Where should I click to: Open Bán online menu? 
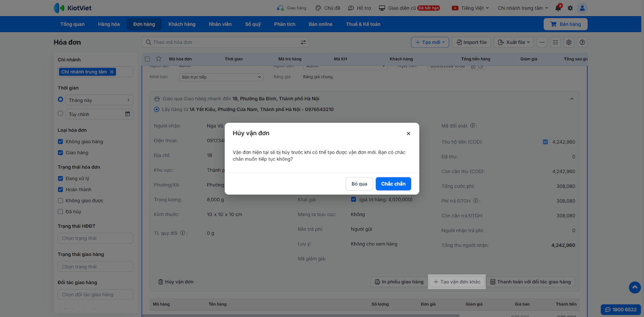click(x=320, y=24)
